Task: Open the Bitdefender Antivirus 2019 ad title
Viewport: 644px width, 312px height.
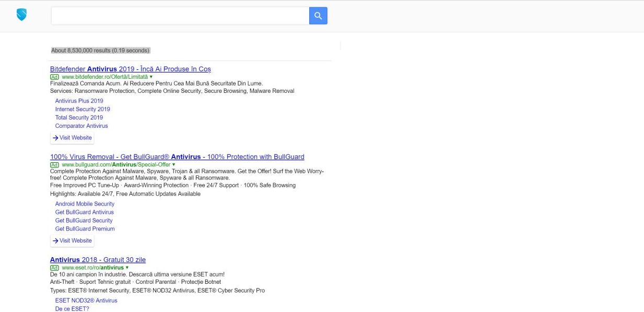Action: click(130, 69)
